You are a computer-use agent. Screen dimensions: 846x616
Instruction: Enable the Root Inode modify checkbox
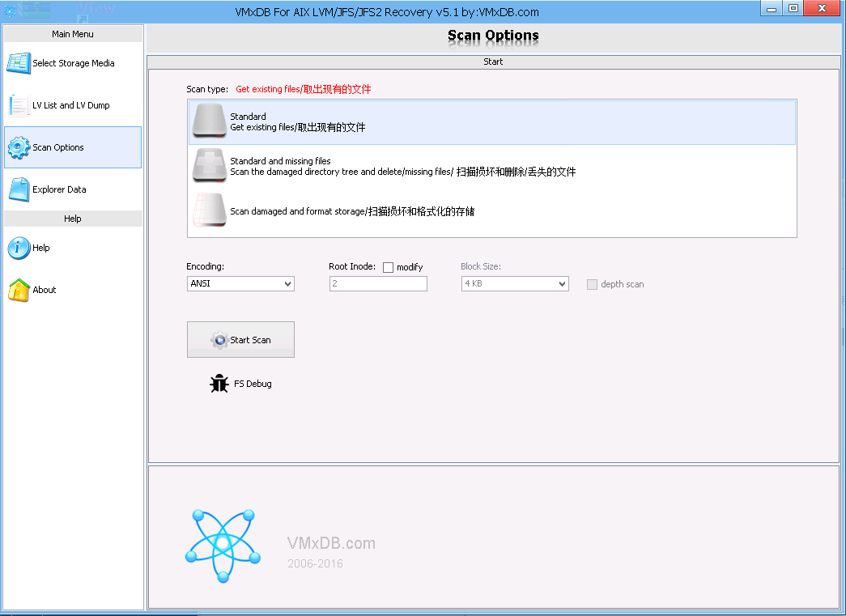pos(388,268)
